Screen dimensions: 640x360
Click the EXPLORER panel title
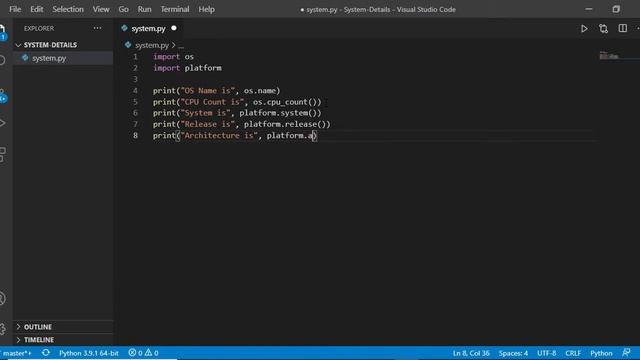point(39,28)
